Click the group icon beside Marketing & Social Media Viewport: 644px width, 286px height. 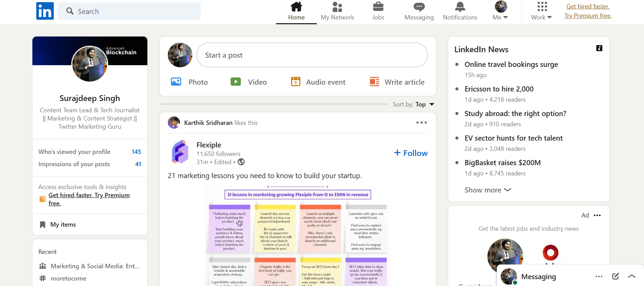pyautogui.click(x=43, y=266)
